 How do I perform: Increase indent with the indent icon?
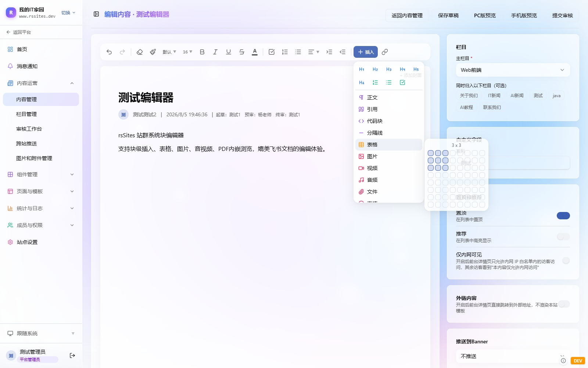pos(329,52)
